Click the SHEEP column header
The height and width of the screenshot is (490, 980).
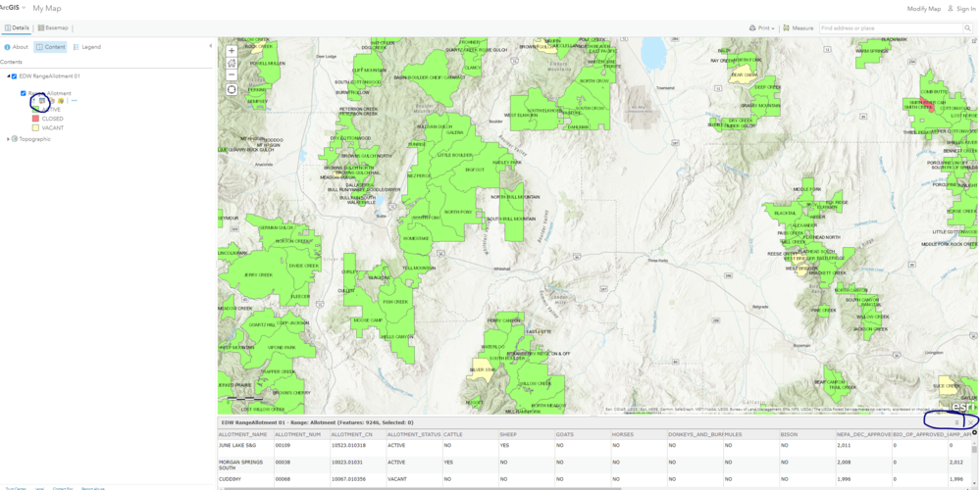click(x=526, y=434)
